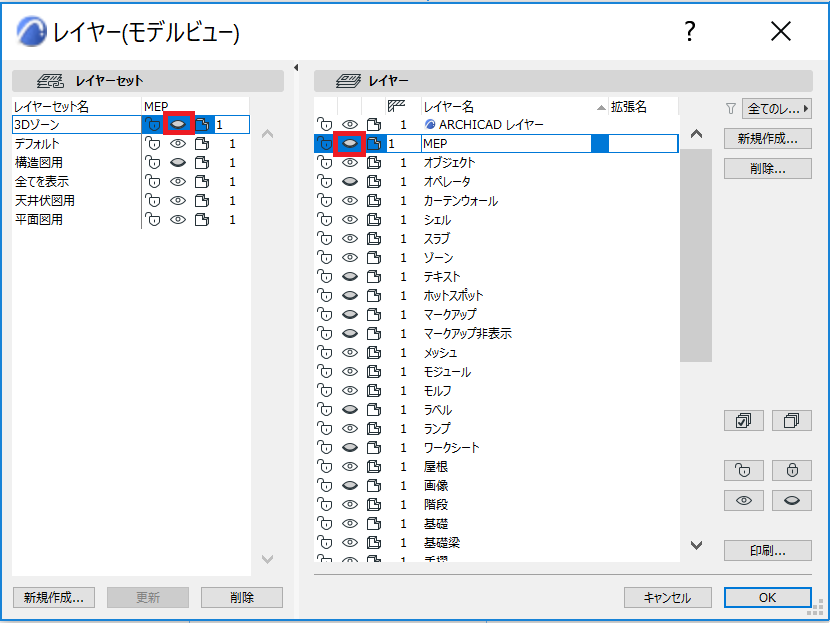
Task: Click layer list scroll down arrow
Action: pyautogui.click(x=696, y=545)
